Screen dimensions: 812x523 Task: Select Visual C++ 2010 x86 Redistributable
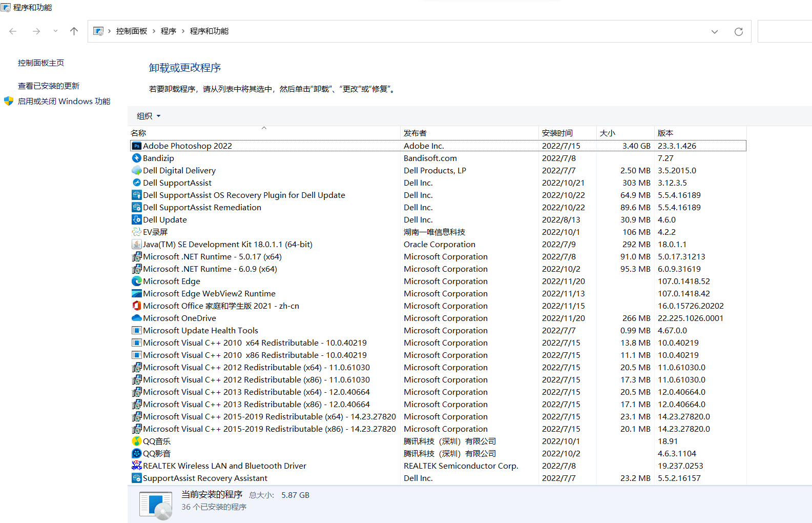point(438,355)
